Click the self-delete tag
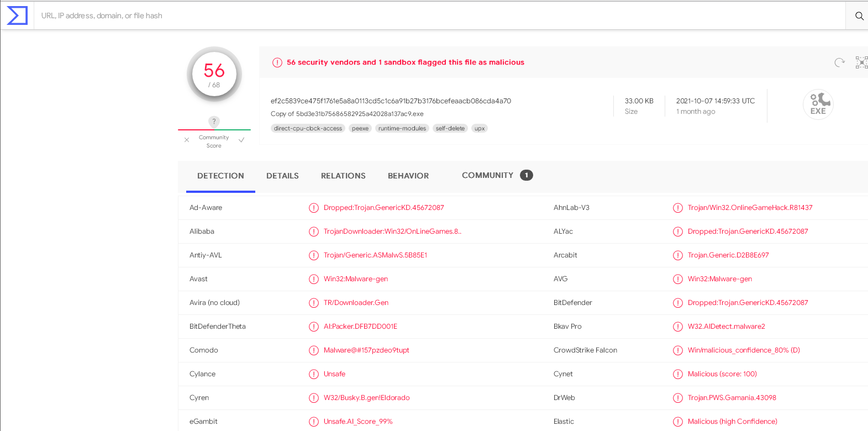This screenshot has width=868, height=431. click(x=450, y=128)
